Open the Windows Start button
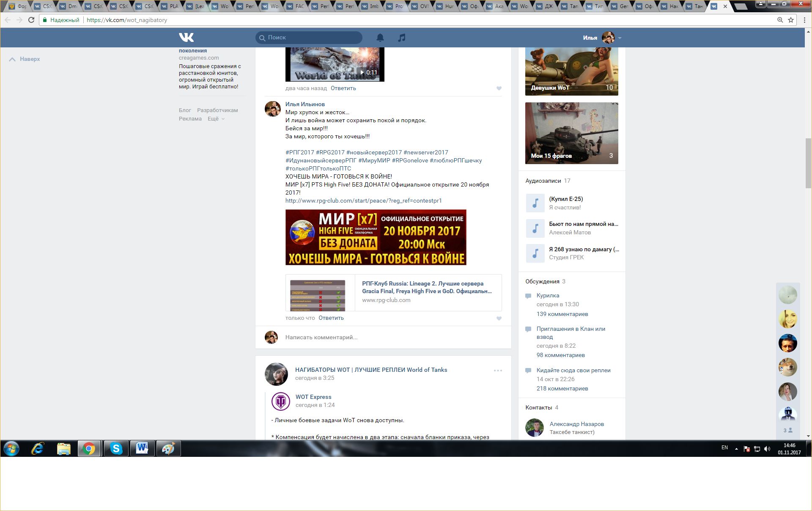Viewport: 812px width, 511px height. click(x=11, y=448)
